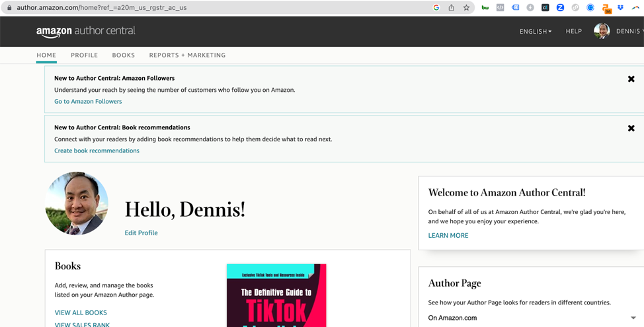
Task: Switch to the HOME tab
Action: coord(46,55)
